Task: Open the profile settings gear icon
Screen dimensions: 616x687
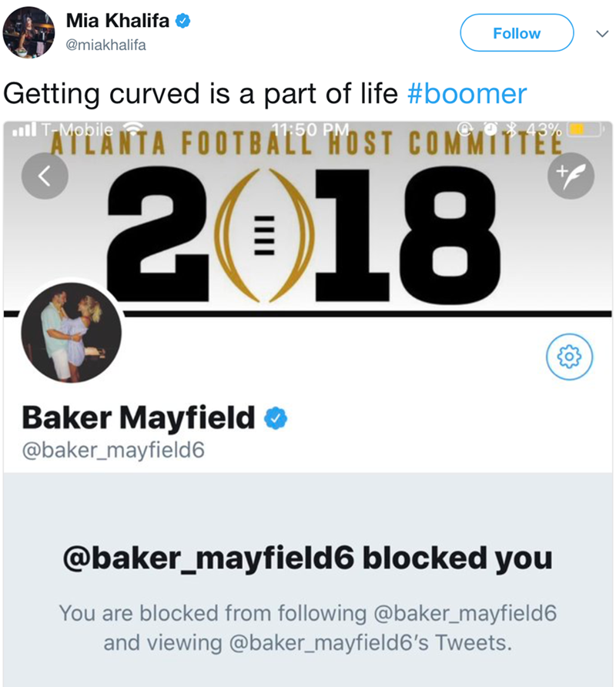Action: (568, 356)
